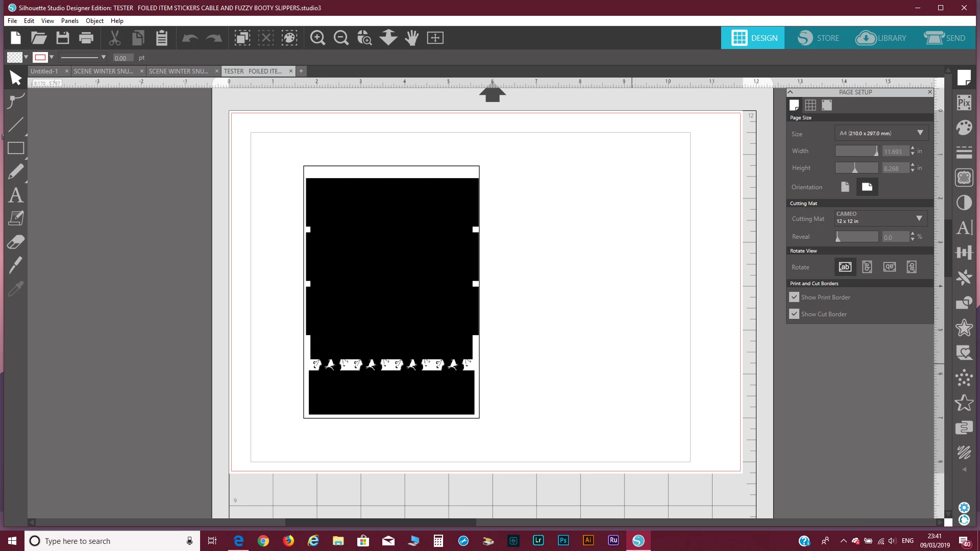Select the Draw a Rectangle tool
The width and height of the screenshot is (980, 551).
point(15,148)
